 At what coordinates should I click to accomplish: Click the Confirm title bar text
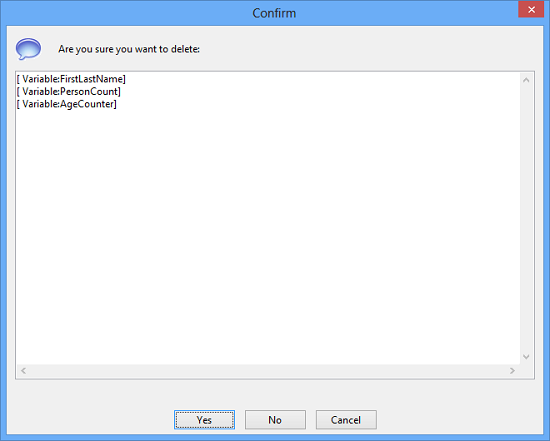pos(274,13)
